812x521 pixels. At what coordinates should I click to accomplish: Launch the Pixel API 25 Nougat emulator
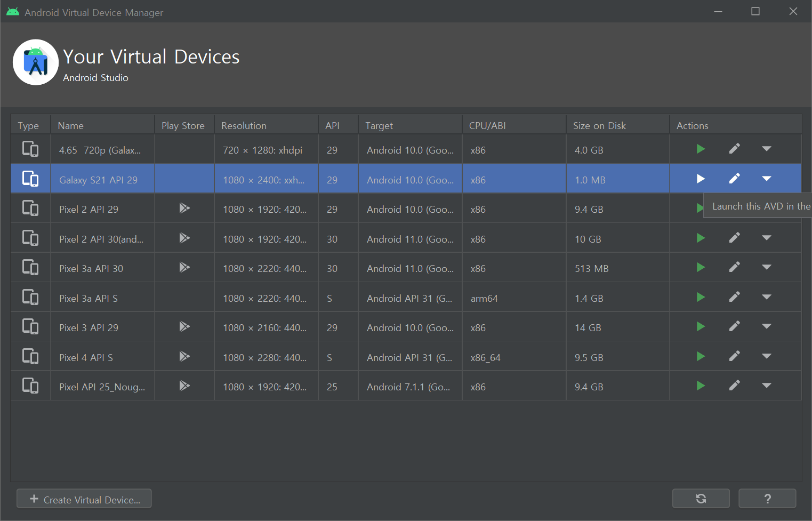701,386
